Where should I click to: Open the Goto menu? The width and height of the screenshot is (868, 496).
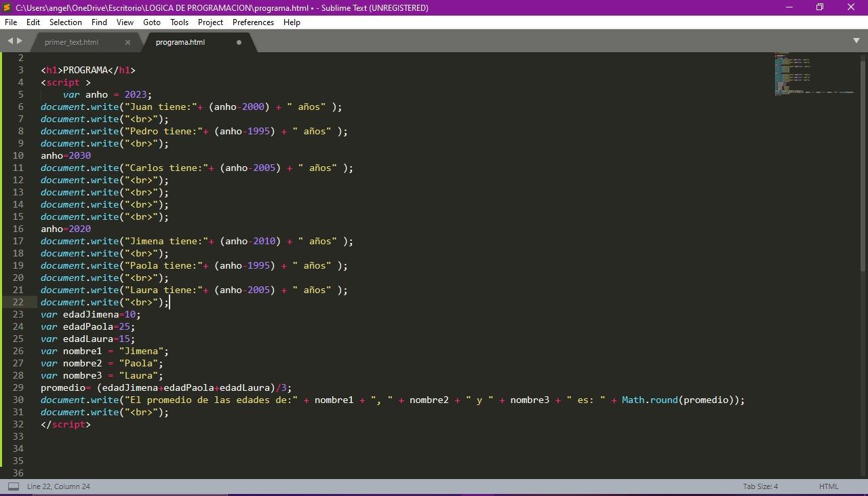click(x=152, y=22)
